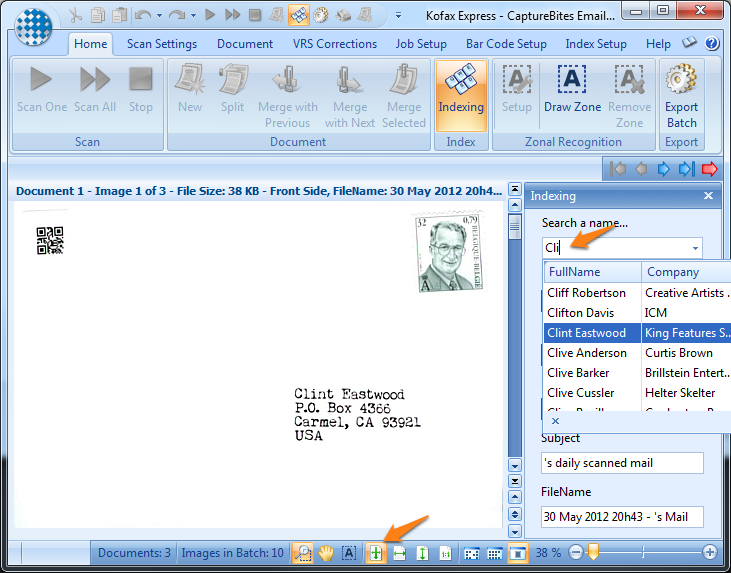Screen dimensions: 731x573
Task: Click the Paste clipboard icon in quick access toolbar
Action: [120, 15]
